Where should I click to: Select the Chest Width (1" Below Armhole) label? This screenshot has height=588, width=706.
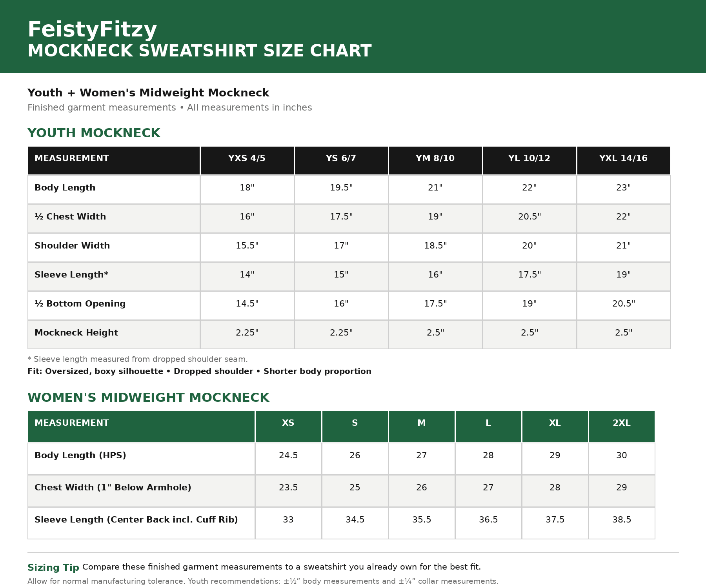point(113,488)
